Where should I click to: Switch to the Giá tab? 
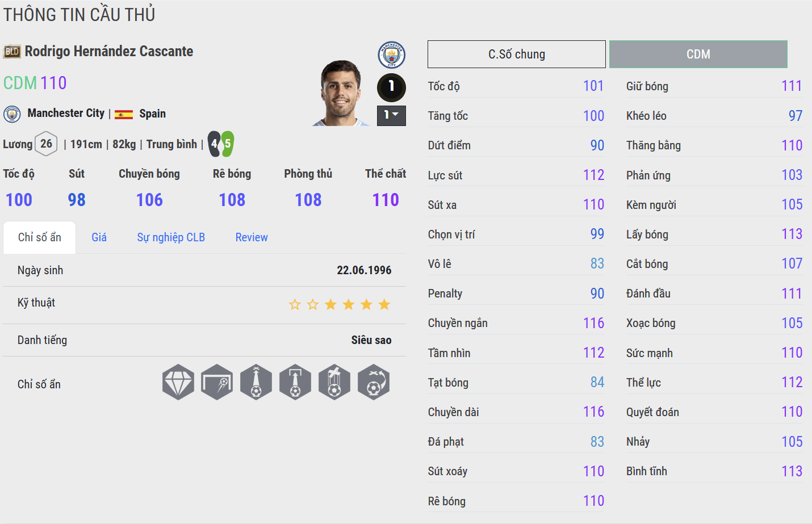pyautogui.click(x=99, y=237)
